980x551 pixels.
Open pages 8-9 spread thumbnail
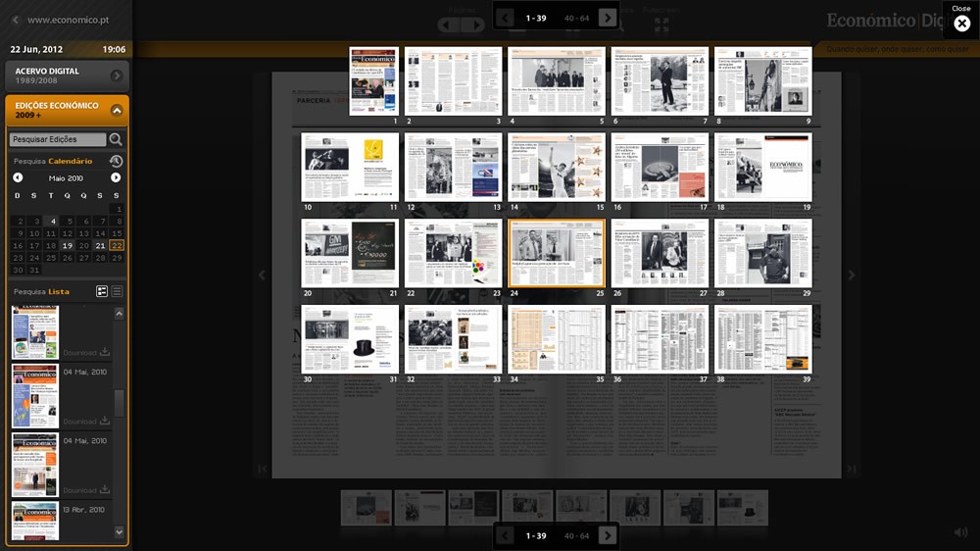(763, 80)
